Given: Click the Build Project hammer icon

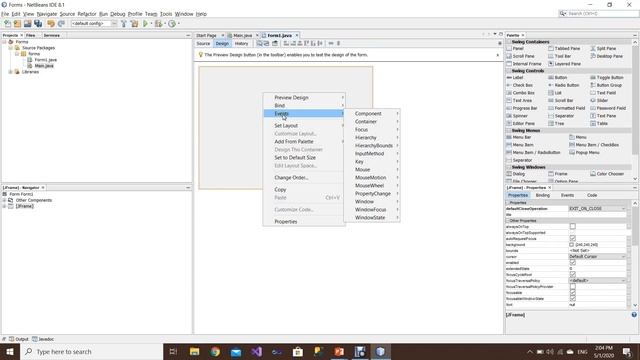Looking at the screenshot, I should 124,24.
